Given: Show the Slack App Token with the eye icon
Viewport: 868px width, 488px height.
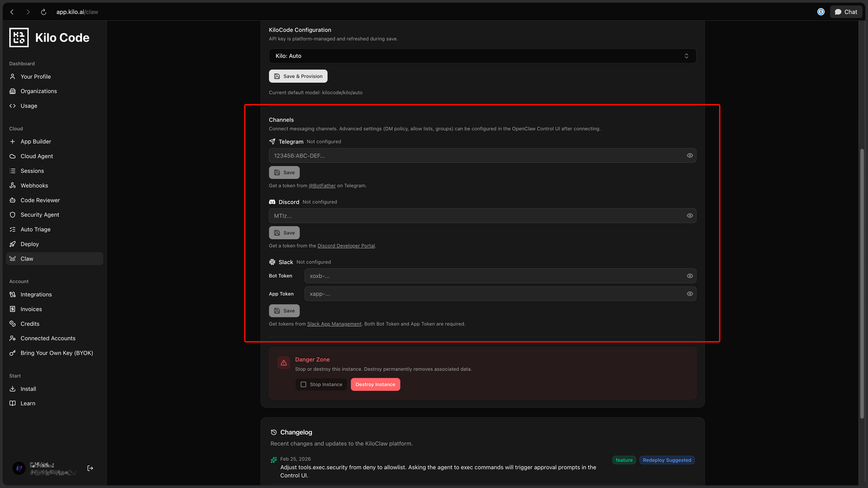Looking at the screenshot, I should pyautogui.click(x=690, y=294).
